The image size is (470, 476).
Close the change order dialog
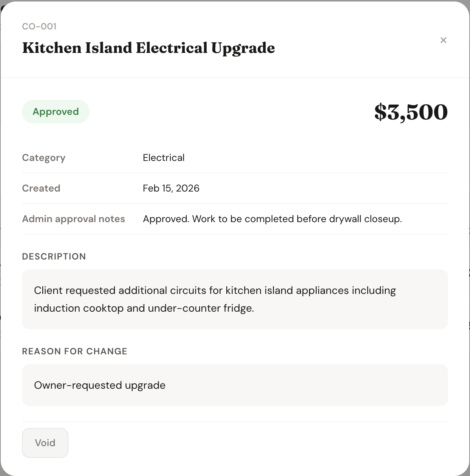(x=443, y=40)
